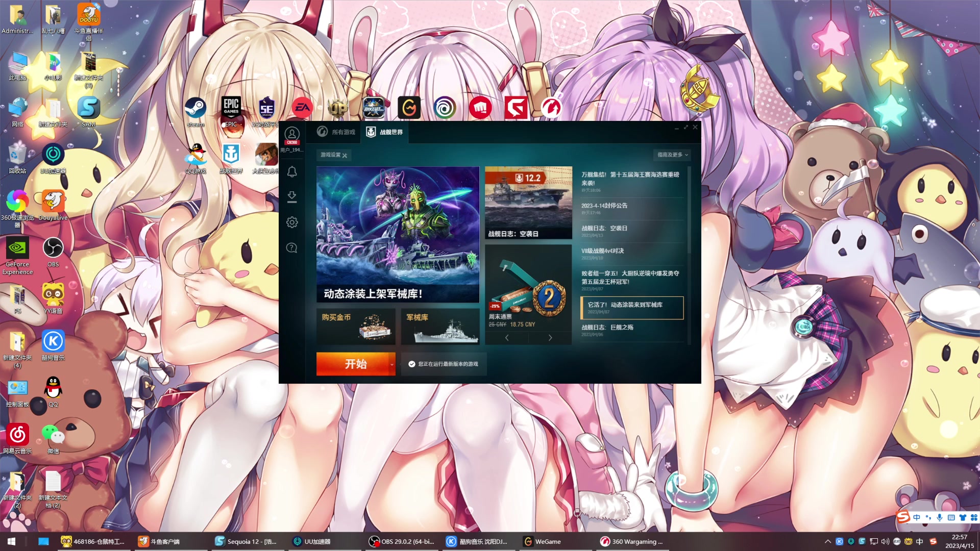Viewport: 980px width, 551px height.
Task: Click the Epic Games desktop icon
Action: click(x=231, y=108)
